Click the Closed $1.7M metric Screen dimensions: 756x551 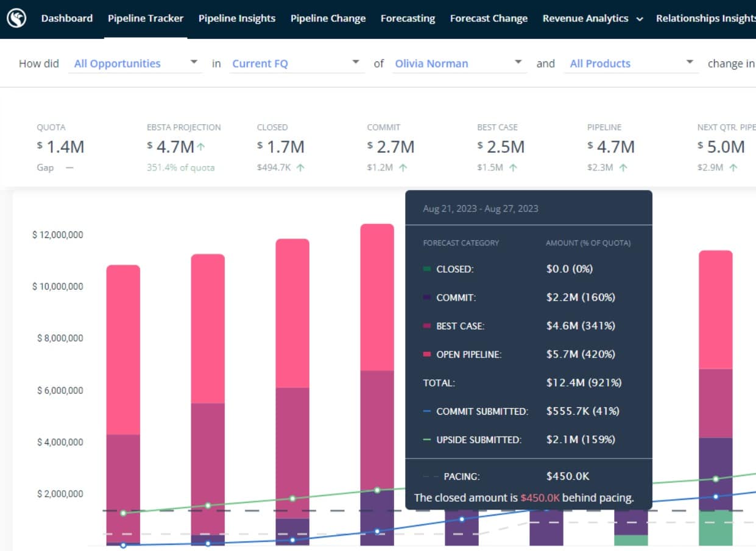click(x=281, y=147)
